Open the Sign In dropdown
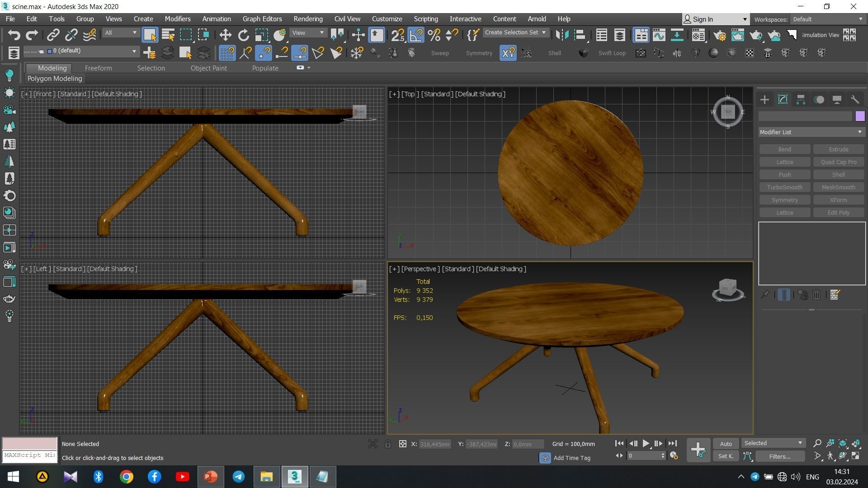This screenshot has height=488, width=868. point(715,19)
